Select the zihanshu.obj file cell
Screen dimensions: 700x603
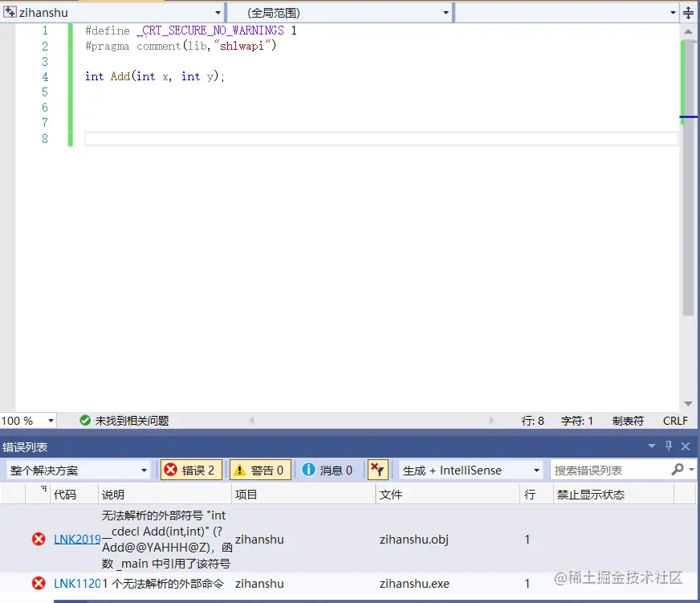[414, 540]
